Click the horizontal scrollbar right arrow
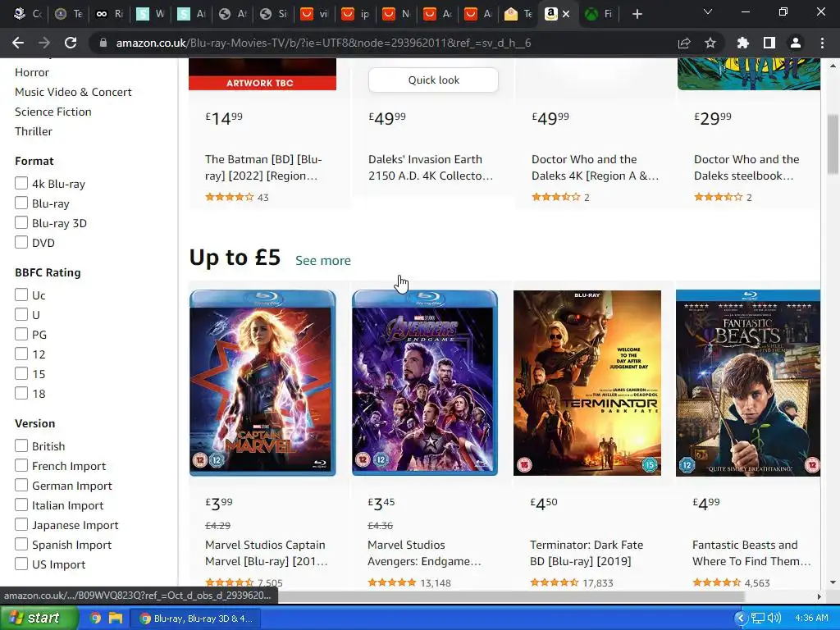Viewport: 840px width, 630px height. point(819,596)
